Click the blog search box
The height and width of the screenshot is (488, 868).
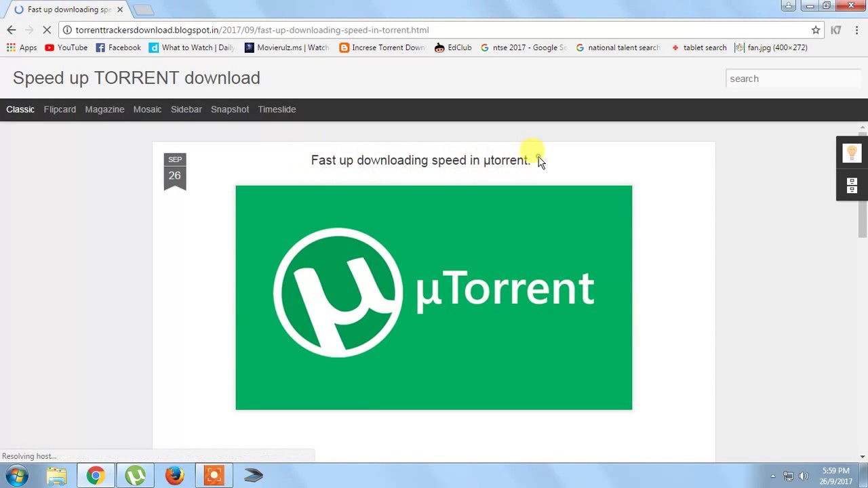tap(793, 79)
